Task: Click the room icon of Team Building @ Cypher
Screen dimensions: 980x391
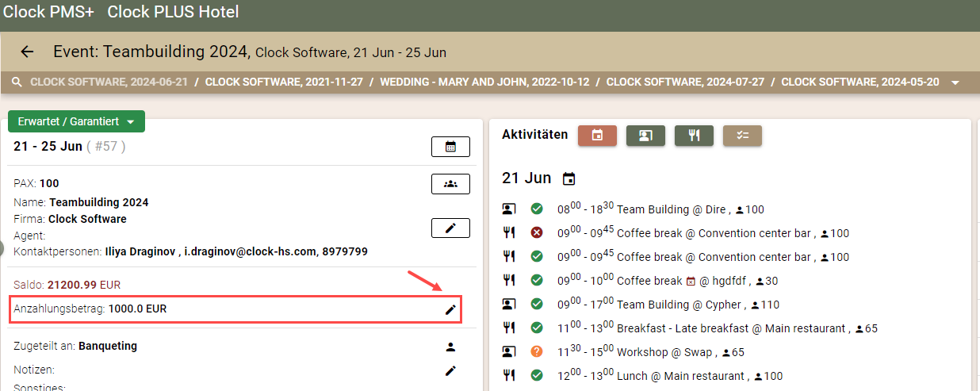Action: 509,305
